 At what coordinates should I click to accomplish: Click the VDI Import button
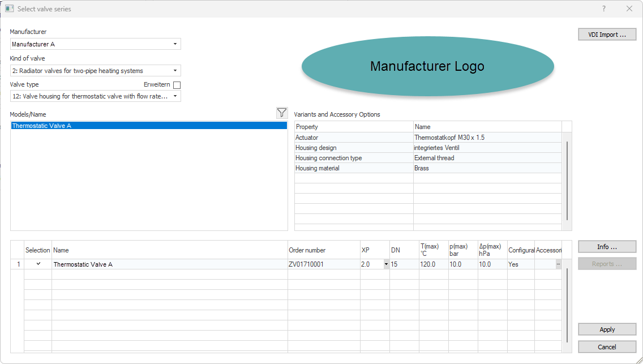point(607,35)
